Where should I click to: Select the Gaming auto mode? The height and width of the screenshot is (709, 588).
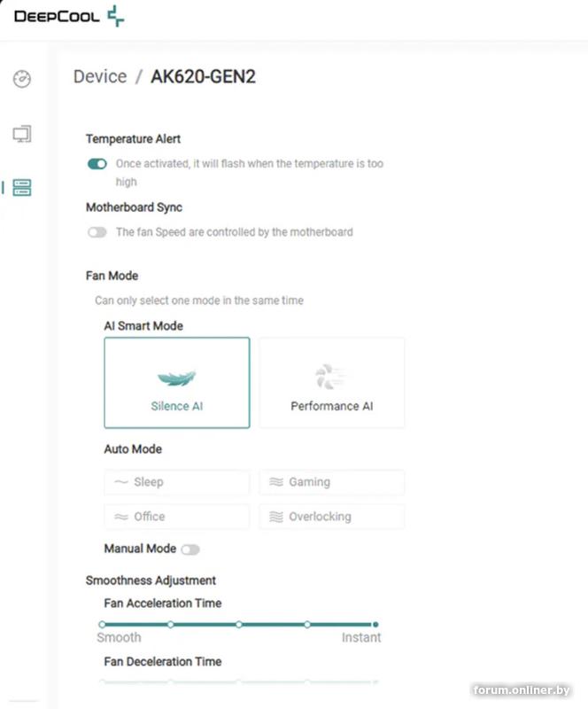pos(332,482)
